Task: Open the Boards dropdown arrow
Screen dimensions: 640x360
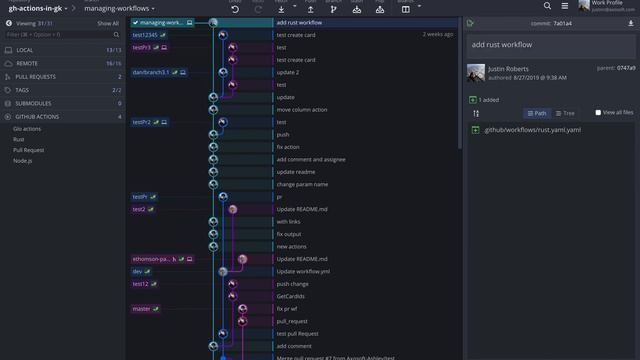Action: click(419, 6)
